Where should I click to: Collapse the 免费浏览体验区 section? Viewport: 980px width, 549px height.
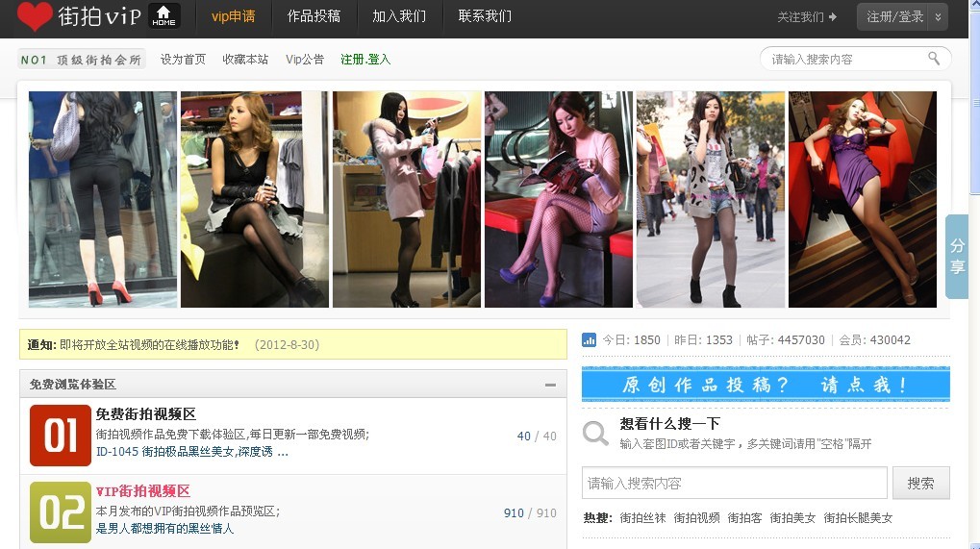pyautogui.click(x=550, y=385)
